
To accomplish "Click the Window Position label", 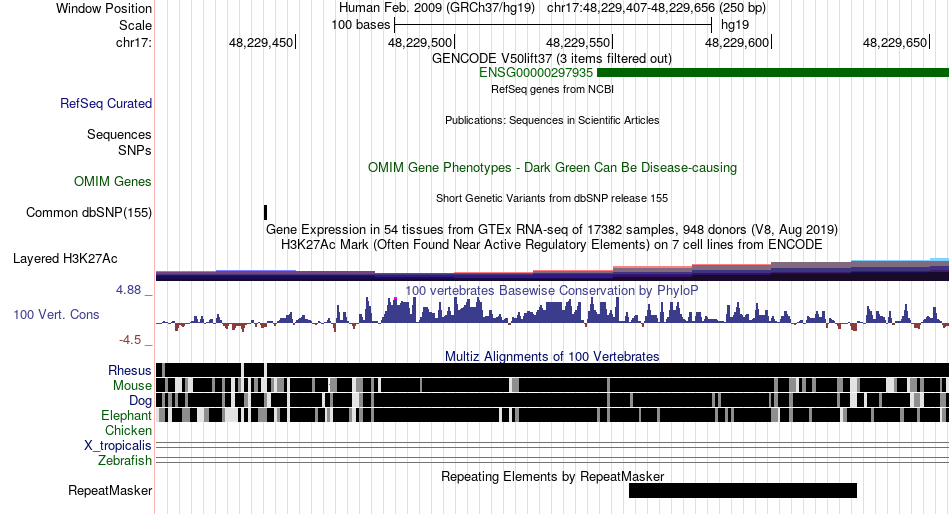I will click(x=104, y=8).
